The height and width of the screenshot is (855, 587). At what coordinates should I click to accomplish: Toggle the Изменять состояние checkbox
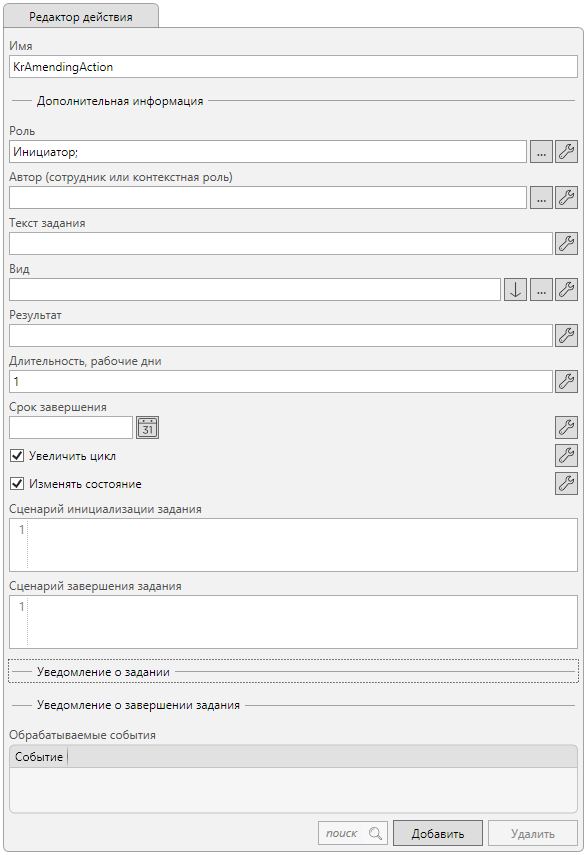pyautogui.click(x=17, y=483)
